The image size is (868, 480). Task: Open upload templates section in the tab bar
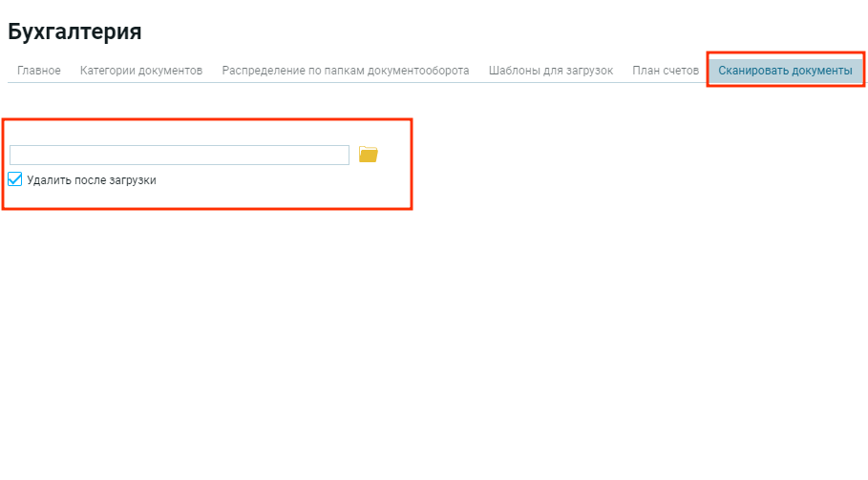(551, 71)
